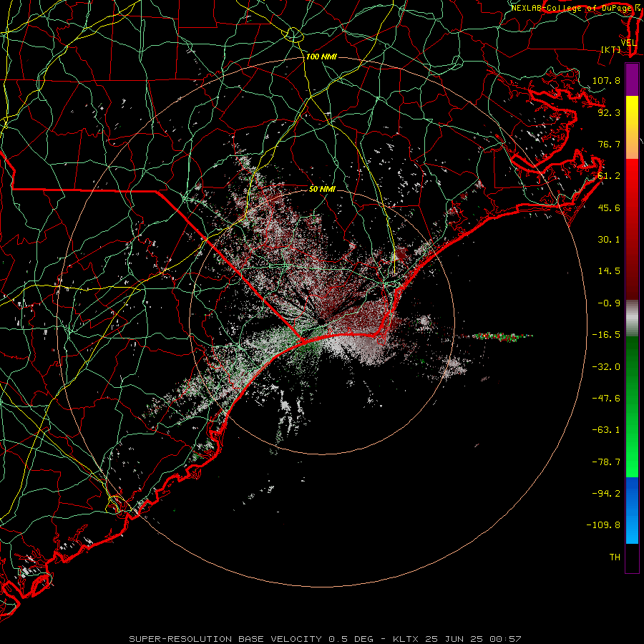644x644 pixels.
Task: Click the 100 NMI range ring label
Action: pyautogui.click(x=321, y=57)
